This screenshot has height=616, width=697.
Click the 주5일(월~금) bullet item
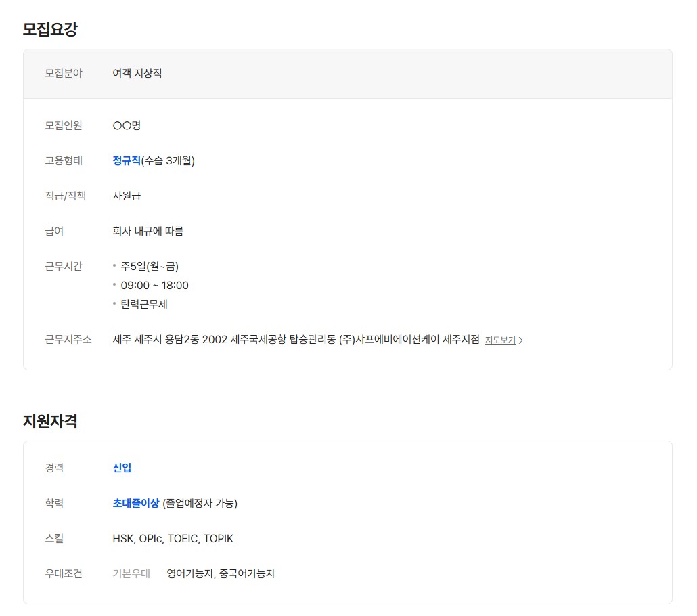(x=150, y=266)
